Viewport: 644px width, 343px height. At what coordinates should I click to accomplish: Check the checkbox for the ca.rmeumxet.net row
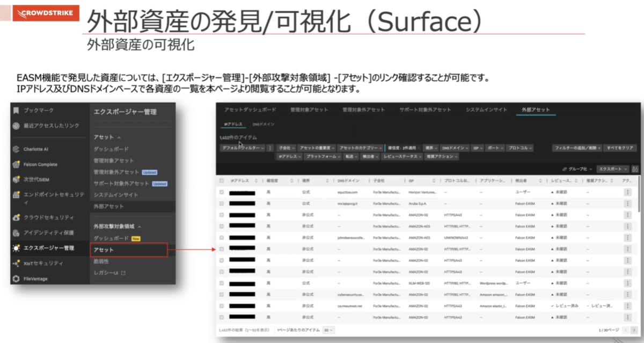click(222, 305)
